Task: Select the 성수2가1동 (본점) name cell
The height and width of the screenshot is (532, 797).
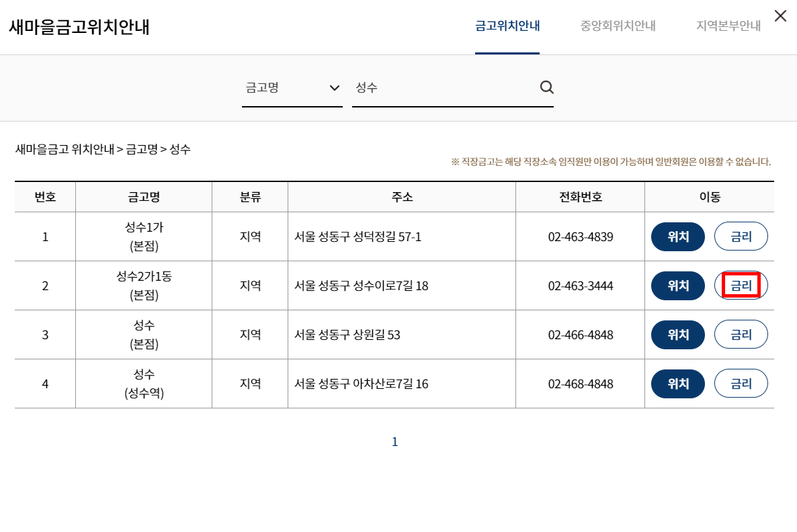Action: pos(144,285)
